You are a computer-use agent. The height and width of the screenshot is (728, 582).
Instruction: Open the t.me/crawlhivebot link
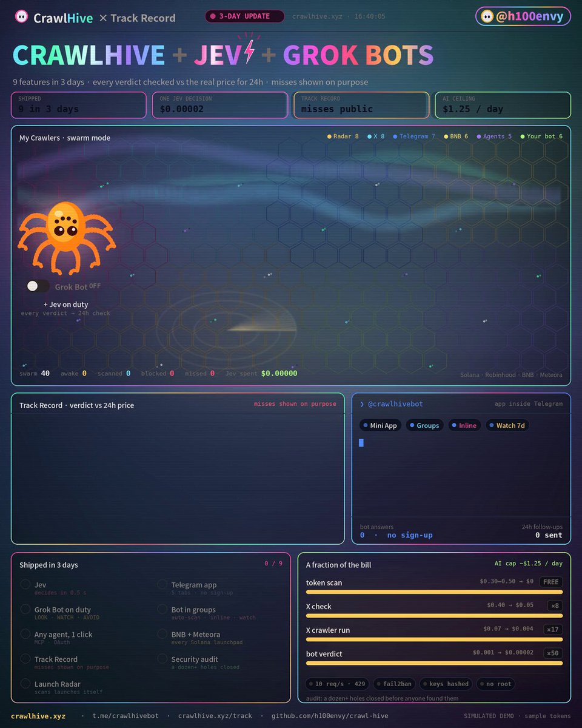pos(125,716)
